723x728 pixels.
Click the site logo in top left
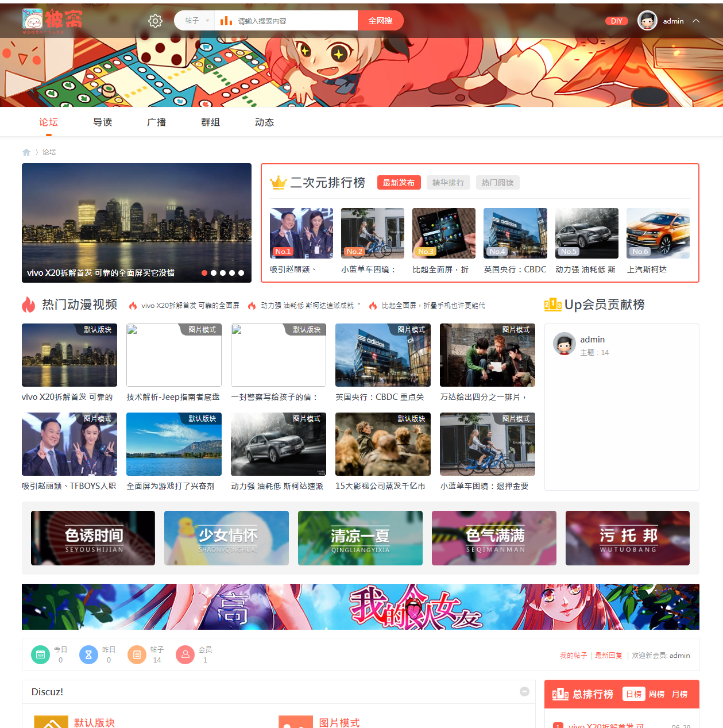52,21
